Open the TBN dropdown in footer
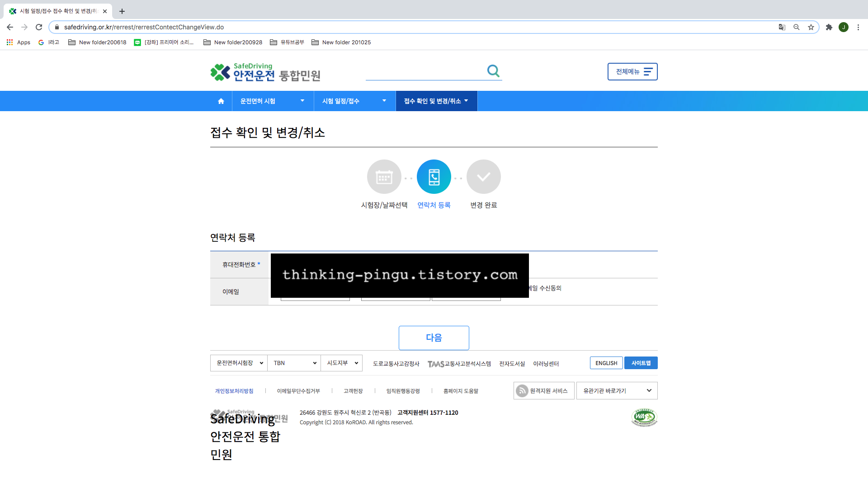This screenshot has width=868, height=488. 294,363
